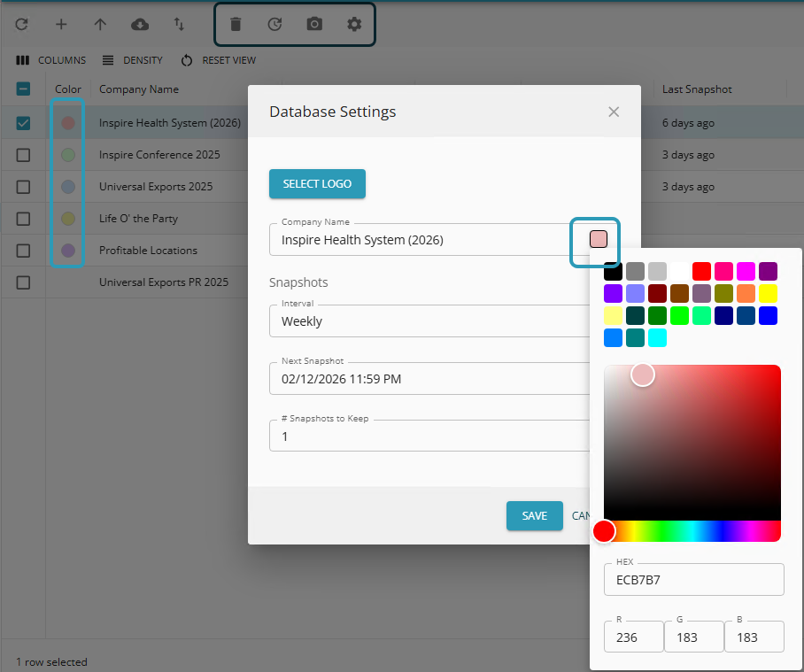Click the SAVE button
The width and height of the screenshot is (804, 672).
[534, 515]
